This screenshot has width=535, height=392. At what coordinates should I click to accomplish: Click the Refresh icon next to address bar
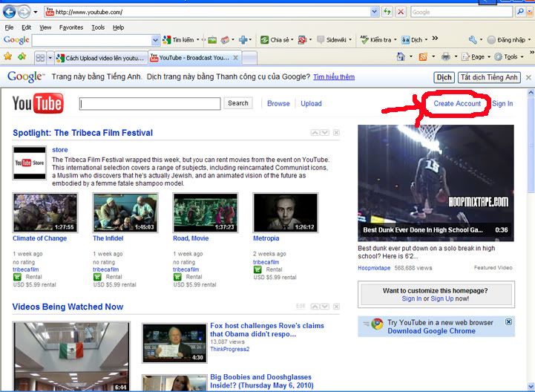click(x=387, y=12)
